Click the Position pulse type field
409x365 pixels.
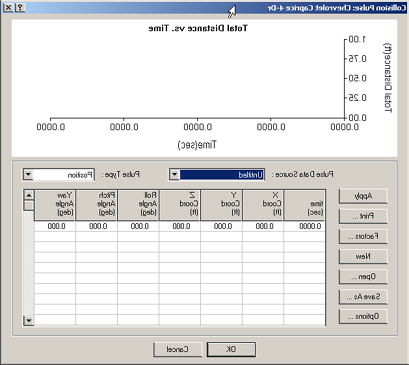pos(64,175)
